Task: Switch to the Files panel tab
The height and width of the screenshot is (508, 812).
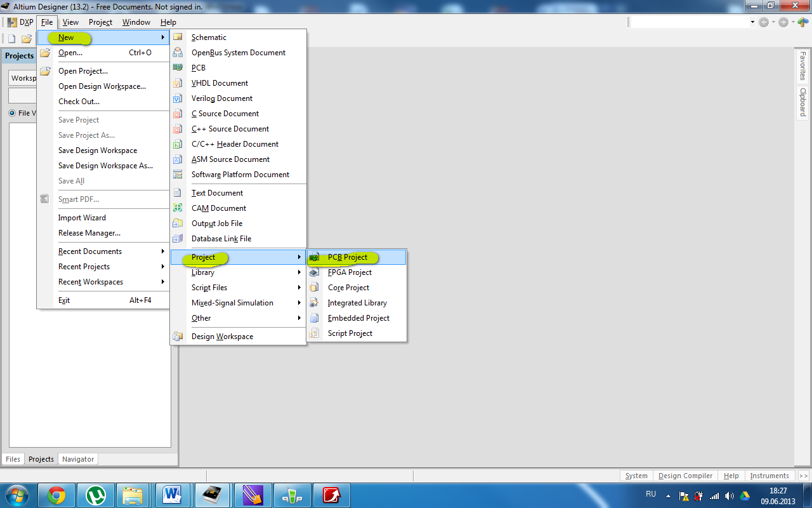Action: [x=13, y=459]
